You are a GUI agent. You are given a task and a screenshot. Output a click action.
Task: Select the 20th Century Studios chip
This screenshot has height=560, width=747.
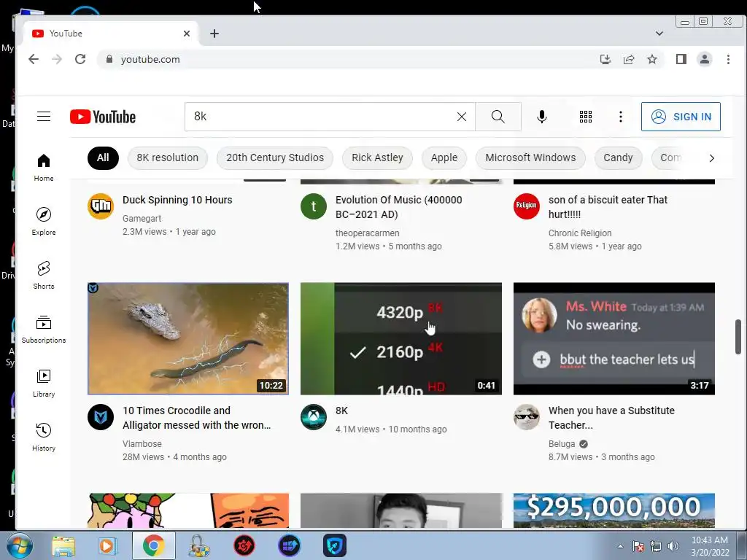click(x=275, y=157)
